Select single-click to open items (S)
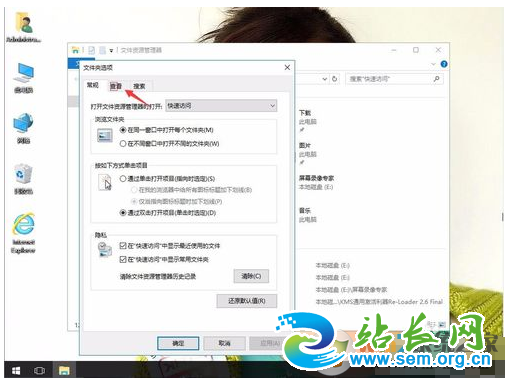 [x=167, y=179]
